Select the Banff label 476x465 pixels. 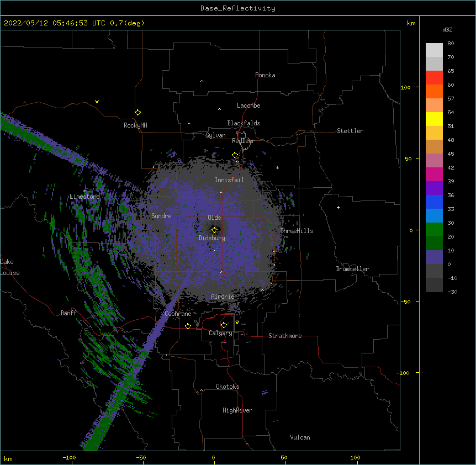tap(68, 313)
